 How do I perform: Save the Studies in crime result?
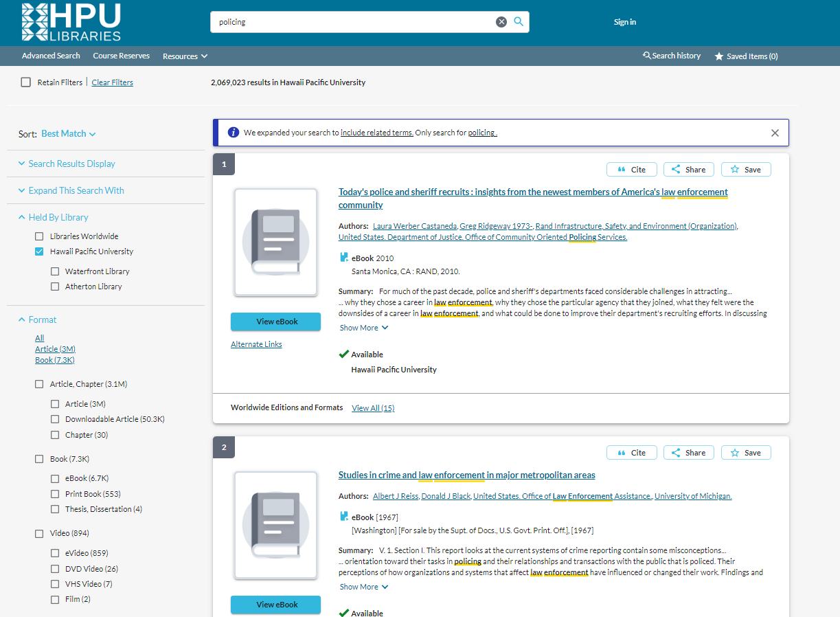pos(746,453)
